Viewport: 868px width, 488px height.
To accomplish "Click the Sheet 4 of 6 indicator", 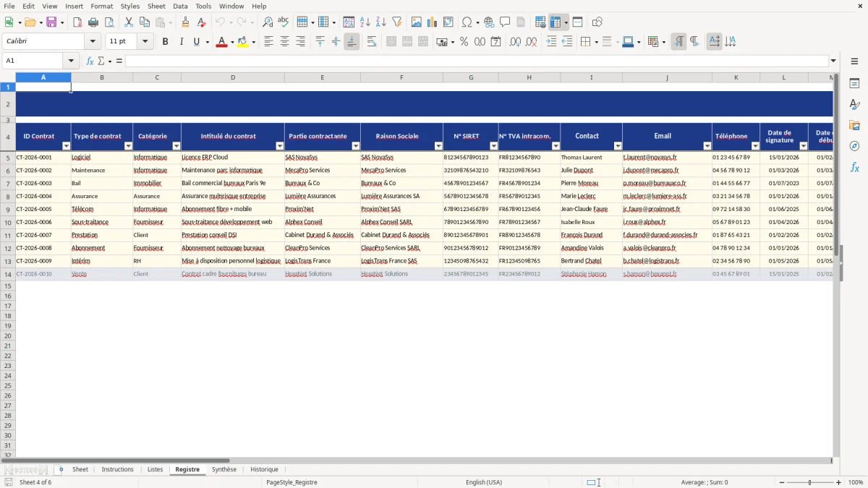I will coord(35,482).
